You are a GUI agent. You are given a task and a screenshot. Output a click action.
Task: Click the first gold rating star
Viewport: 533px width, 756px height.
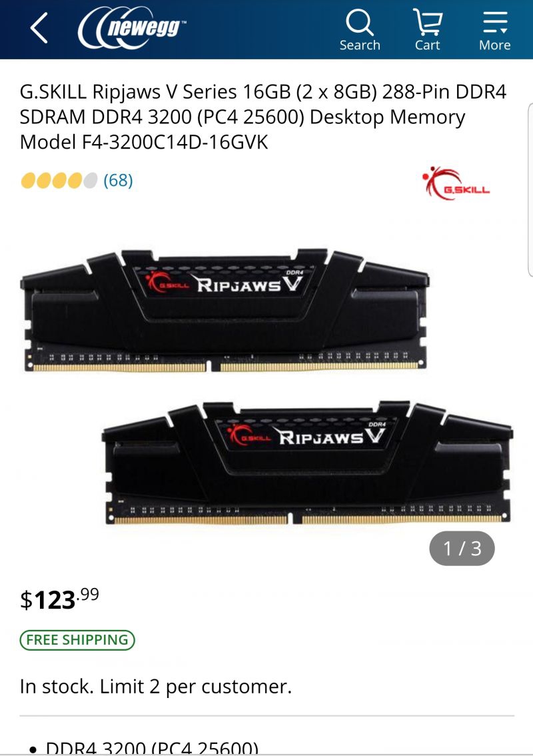pyautogui.click(x=29, y=181)
